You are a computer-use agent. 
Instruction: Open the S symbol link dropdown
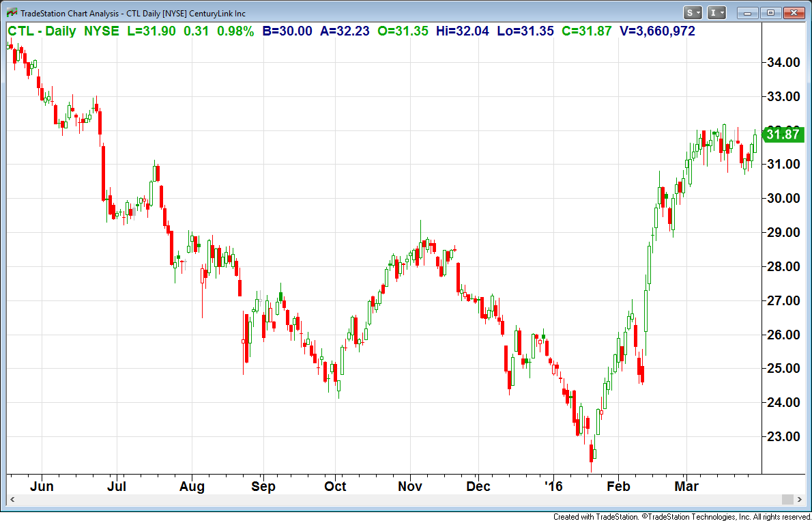pyautogui.click(x=693, y=13)
